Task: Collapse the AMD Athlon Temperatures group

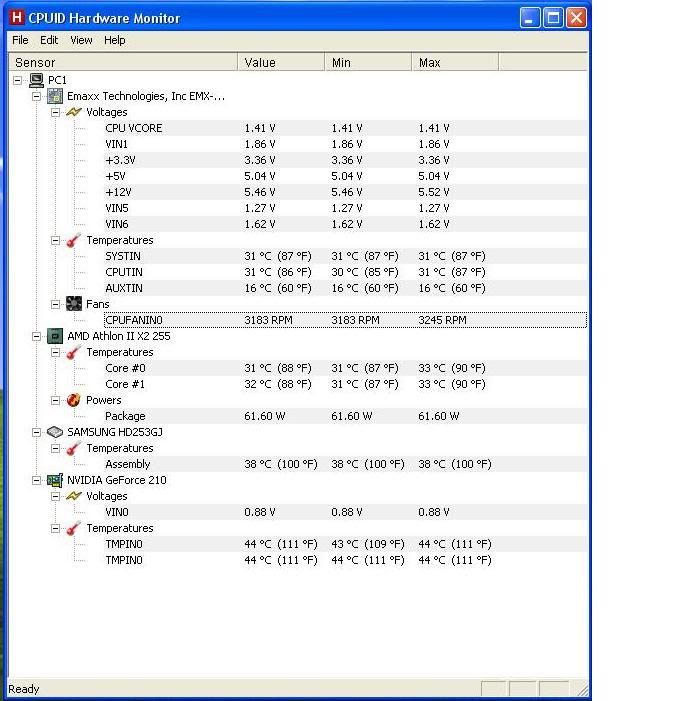Action: tap(55, 352)
